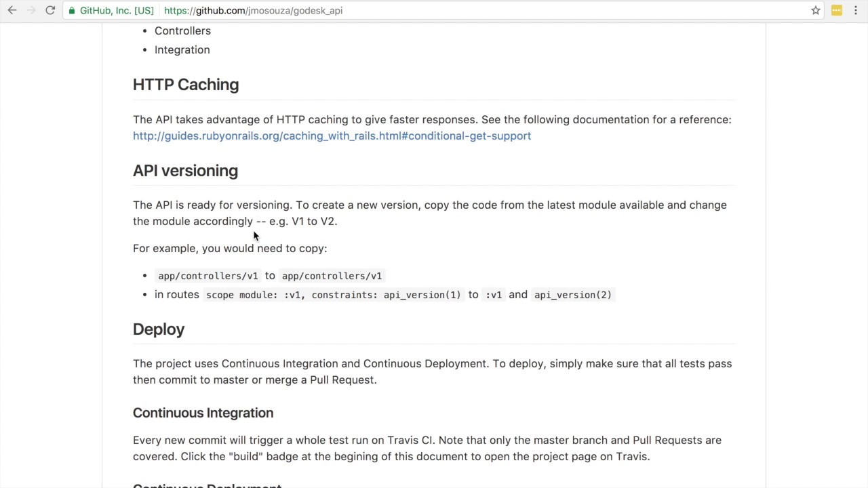Screen dimensions: 868x488
Task: Click the Controllers list item
Action: click(x=182, y=30)
